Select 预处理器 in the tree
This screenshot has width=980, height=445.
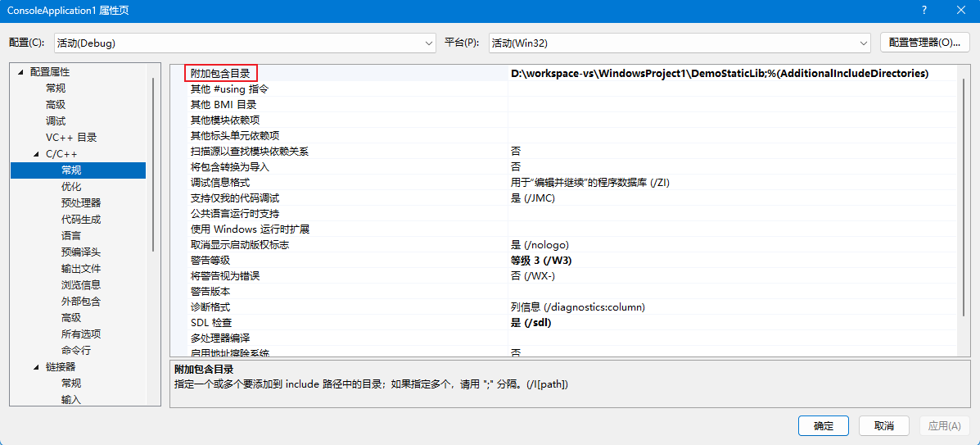point(81,203)
